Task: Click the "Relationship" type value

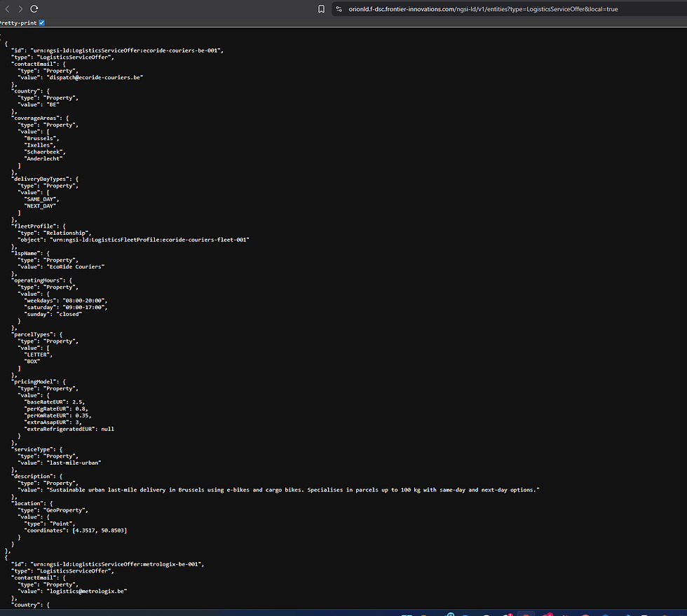Action: (66, 233)
